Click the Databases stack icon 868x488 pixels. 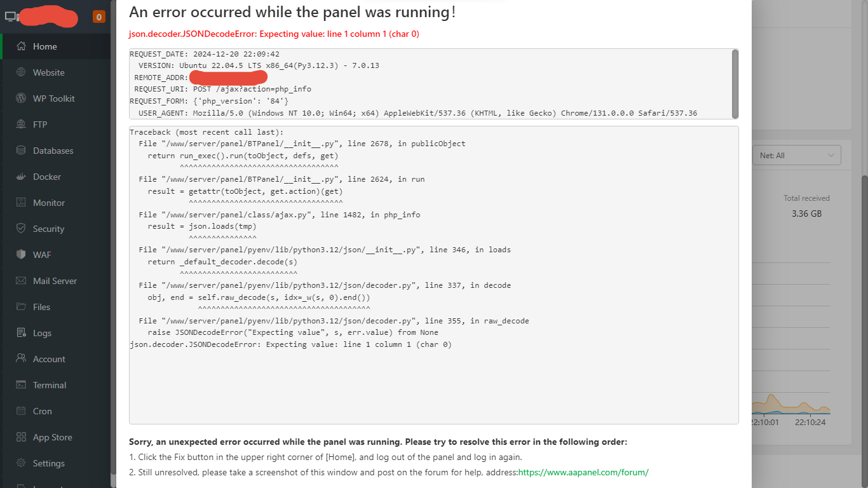click(21, 151)
